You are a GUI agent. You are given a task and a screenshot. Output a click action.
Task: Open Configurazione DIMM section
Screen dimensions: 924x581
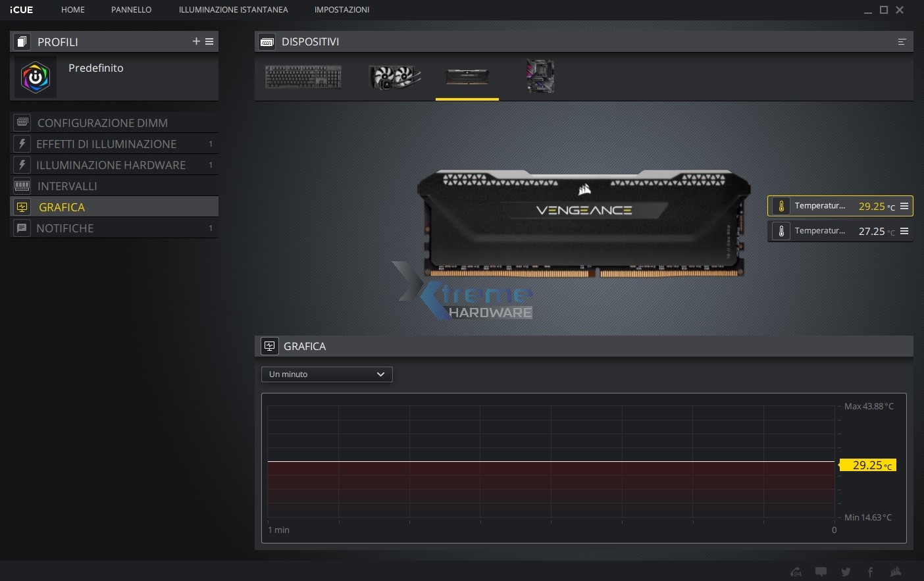[x=103, y=123]
